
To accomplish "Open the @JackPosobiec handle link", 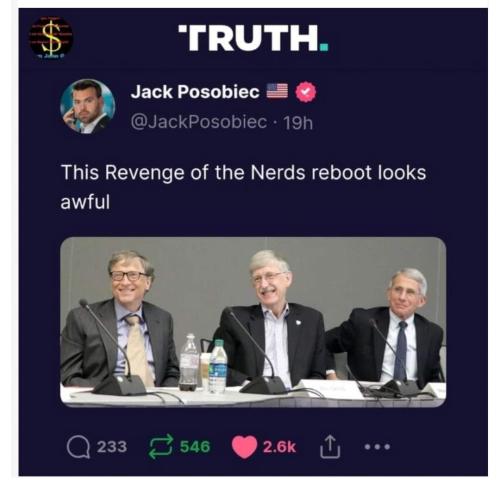I will pos(199,122).
